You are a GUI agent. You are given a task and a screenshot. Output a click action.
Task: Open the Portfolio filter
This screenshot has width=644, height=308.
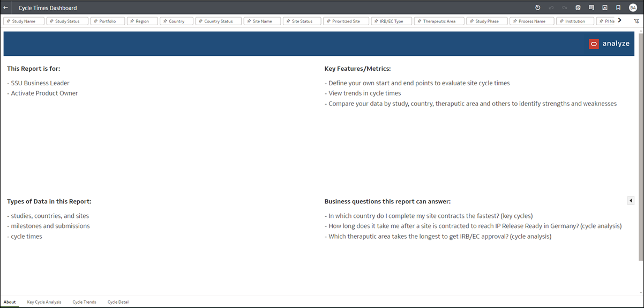107,21
